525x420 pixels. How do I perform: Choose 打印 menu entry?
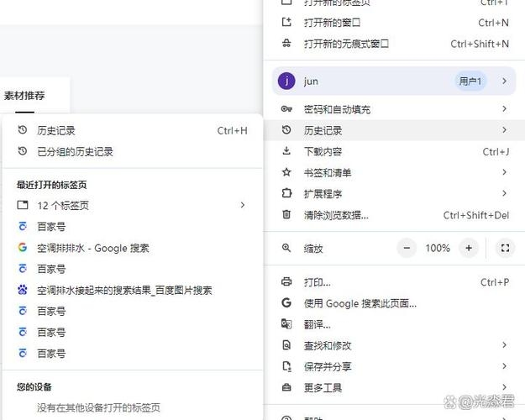(395, 282)
